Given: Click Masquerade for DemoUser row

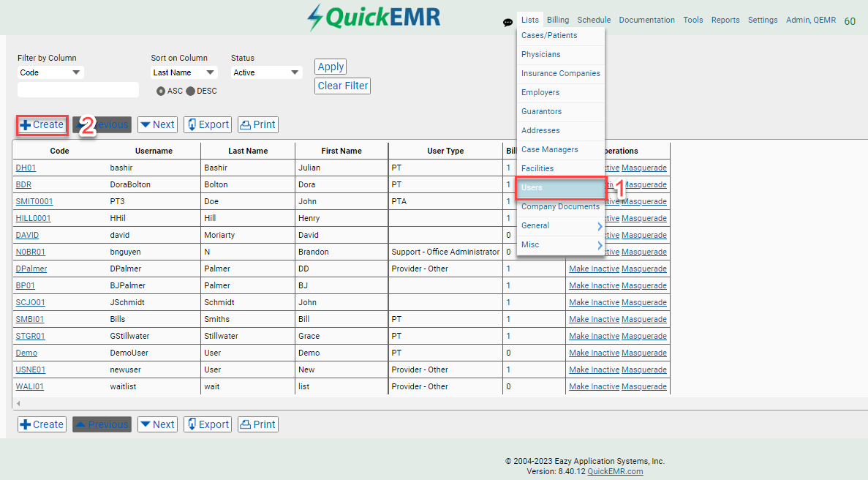Looking at the screenshot, I should tap(644, 353).
